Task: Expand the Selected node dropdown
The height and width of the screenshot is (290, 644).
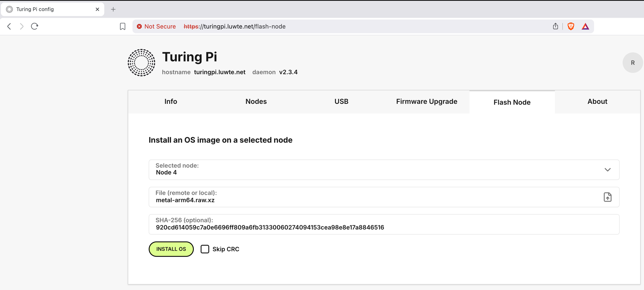Action: tap(608, 170)
